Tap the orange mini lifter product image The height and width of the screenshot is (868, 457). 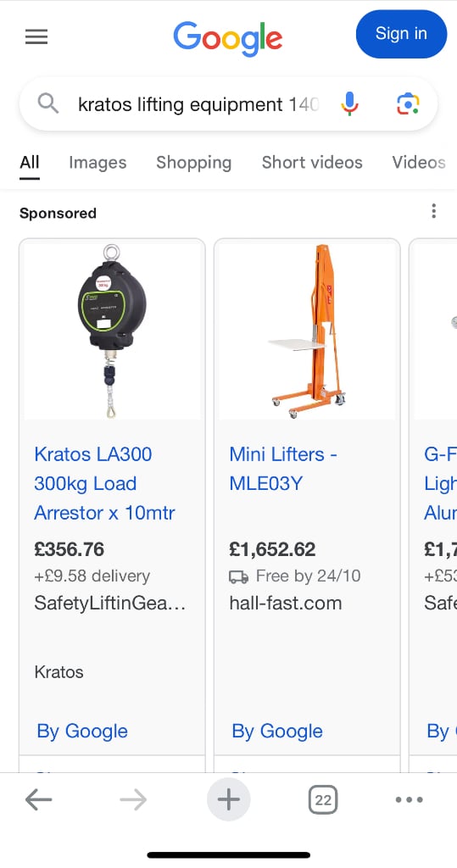pyautogui.click(x=307, y=331)
